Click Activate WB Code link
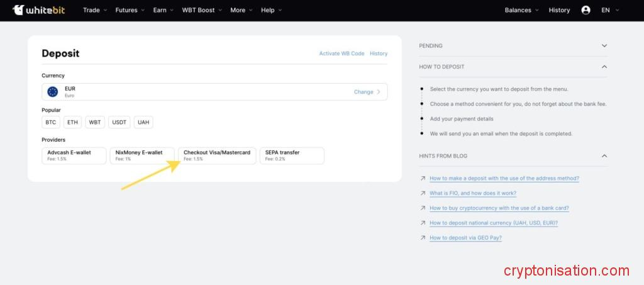Screen dimensions: 644x285 341,53
